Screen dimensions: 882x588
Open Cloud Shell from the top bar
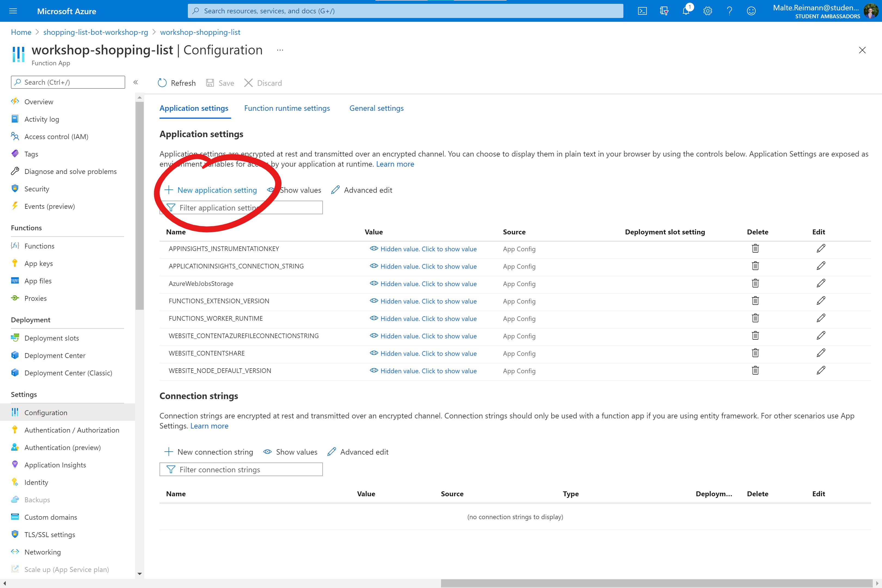click(642, 11)
